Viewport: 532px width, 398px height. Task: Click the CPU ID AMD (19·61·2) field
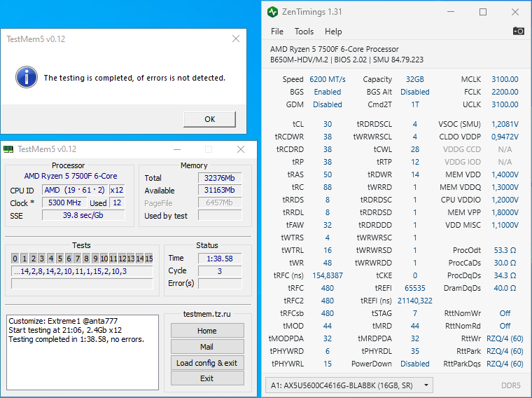75,190
